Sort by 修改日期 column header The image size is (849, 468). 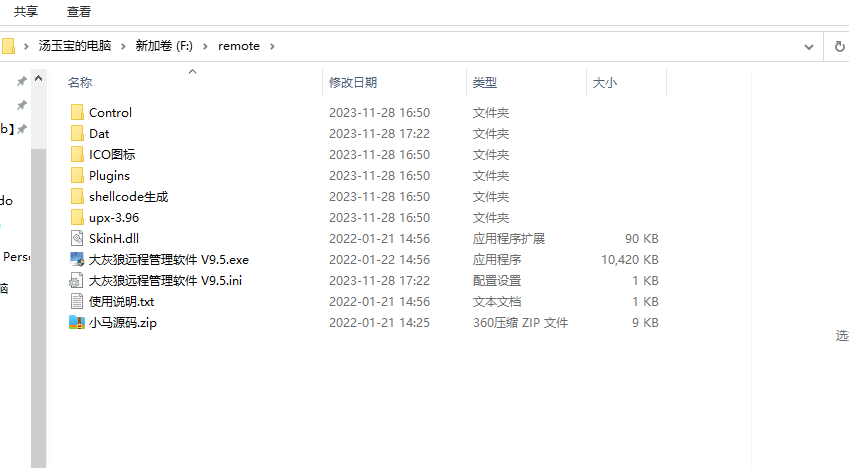tap(353, 83)
